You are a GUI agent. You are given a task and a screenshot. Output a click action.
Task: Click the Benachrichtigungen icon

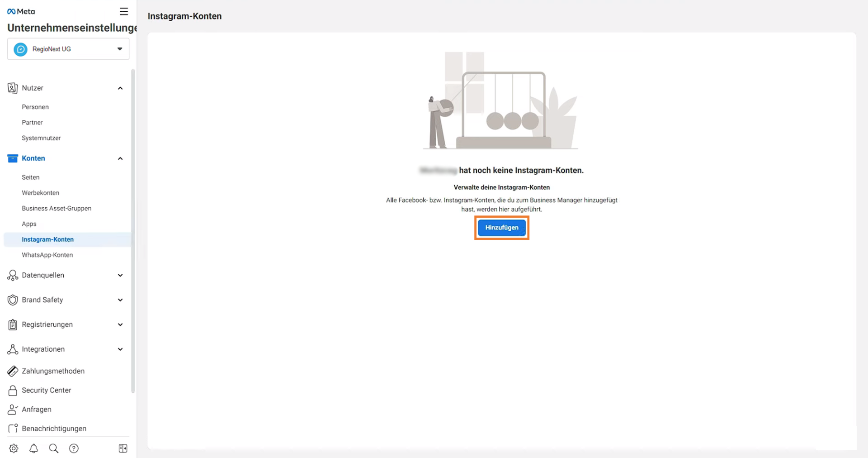[13, 429]
